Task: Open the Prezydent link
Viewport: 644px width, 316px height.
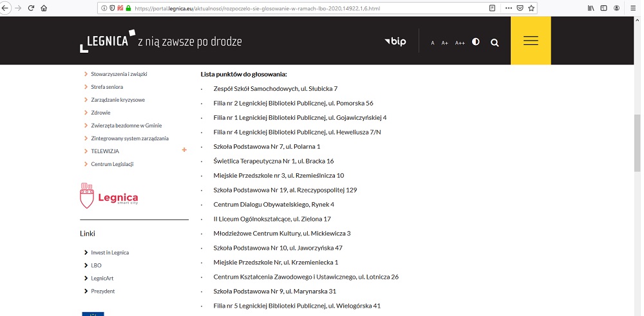Action: 102,292
